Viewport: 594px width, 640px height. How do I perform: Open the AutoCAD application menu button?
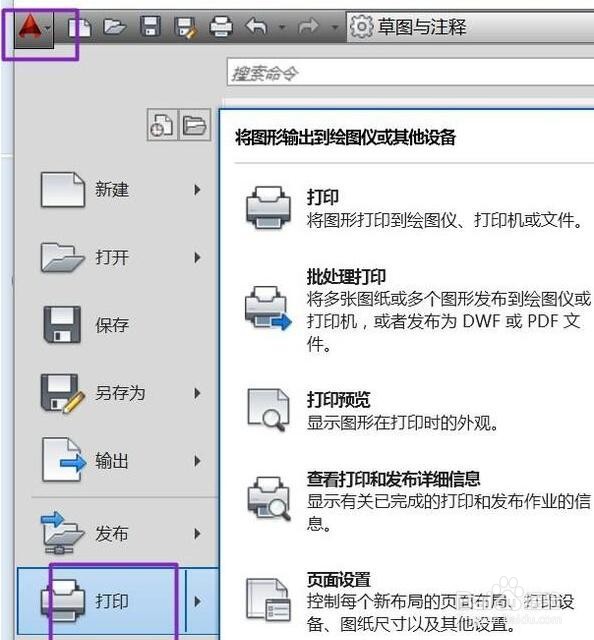click(34, 29)
